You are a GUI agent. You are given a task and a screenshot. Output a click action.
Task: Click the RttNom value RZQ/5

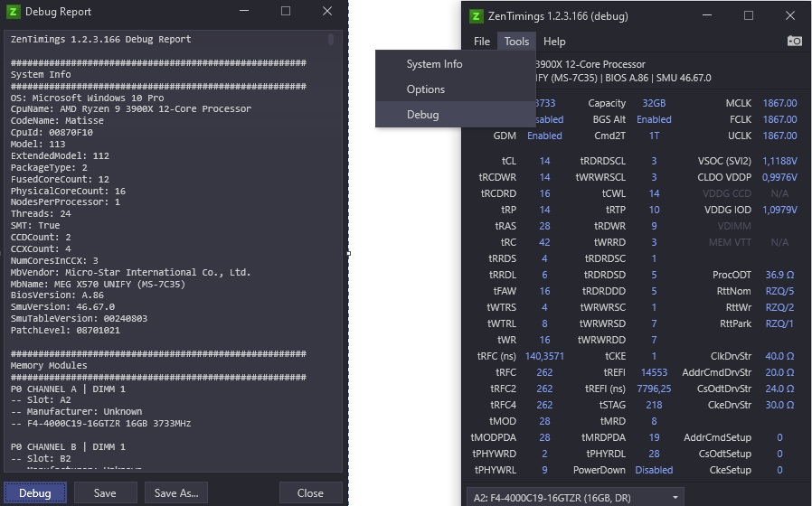(779, 291)
